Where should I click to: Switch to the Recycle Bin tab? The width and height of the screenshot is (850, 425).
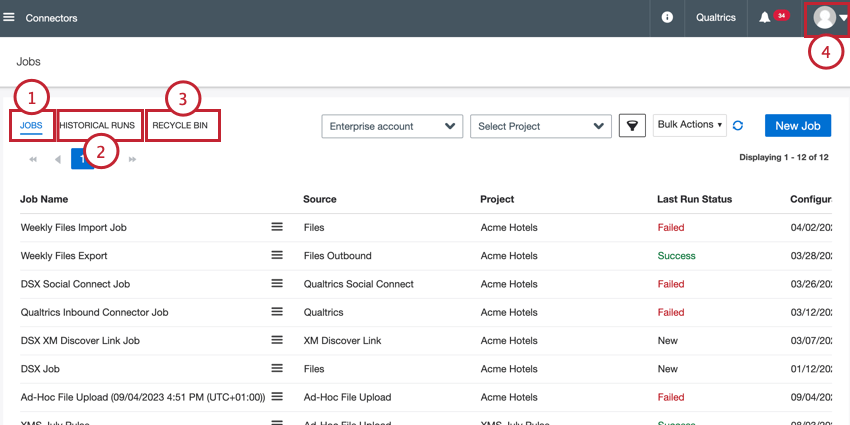tap(180, 125)
